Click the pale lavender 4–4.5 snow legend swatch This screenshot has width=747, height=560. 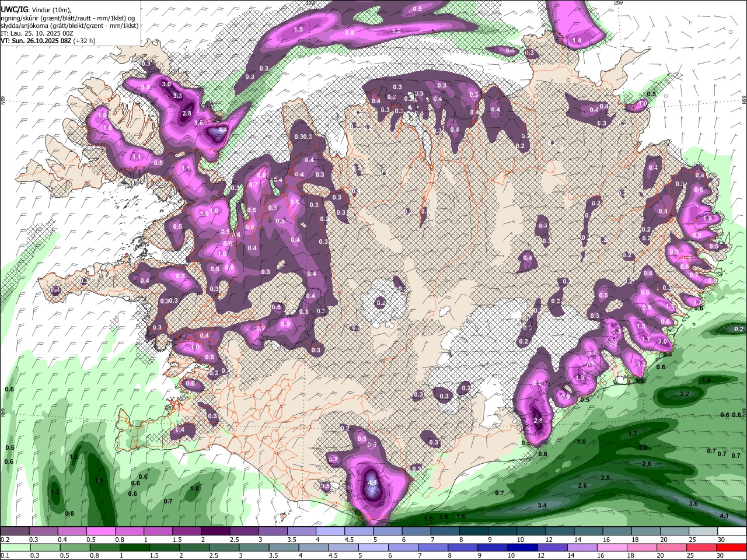click(330, 531)
